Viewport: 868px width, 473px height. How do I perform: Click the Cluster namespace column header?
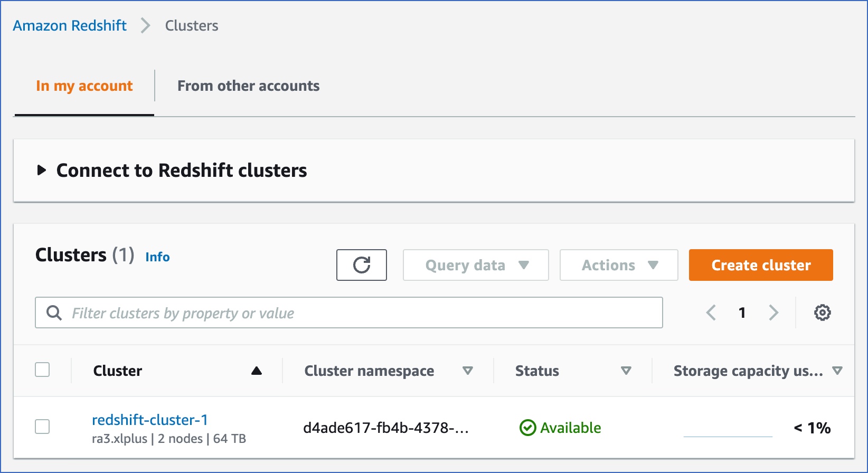pos(369,371)
